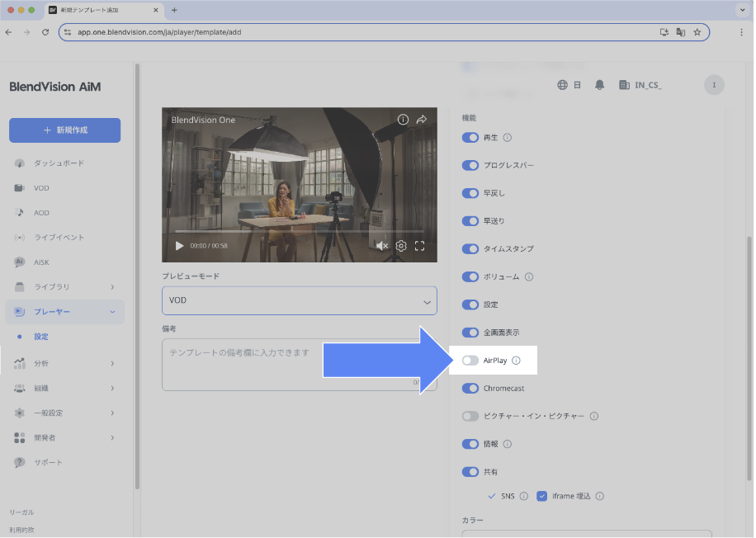Click the Support question mark icon
The width and height of the screenshot is (756, 538).
click(x=19, y=462)
